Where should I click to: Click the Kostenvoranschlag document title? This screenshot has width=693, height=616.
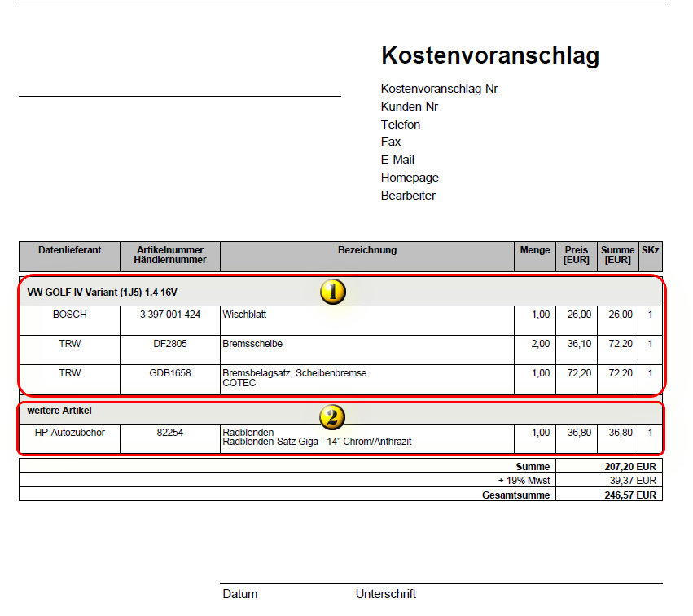point(490,55)
